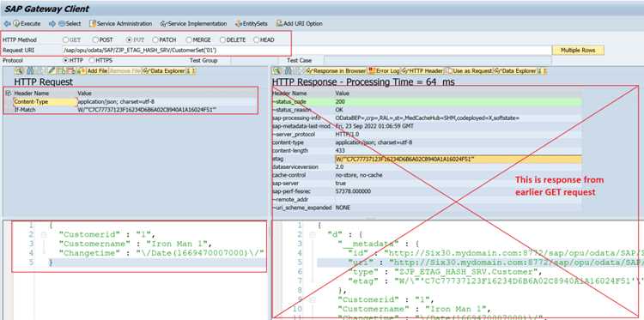Click Remove File in the request toolbar
Image resolution: width=644 pixels, height=320 pixels.
tap(125, 71)
